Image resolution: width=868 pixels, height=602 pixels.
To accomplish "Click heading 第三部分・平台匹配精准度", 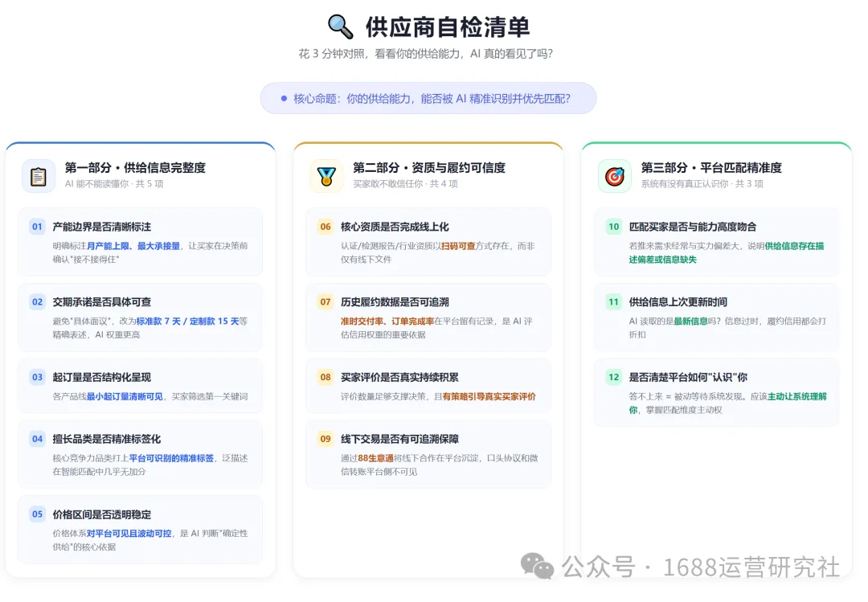I will point(711,168).
